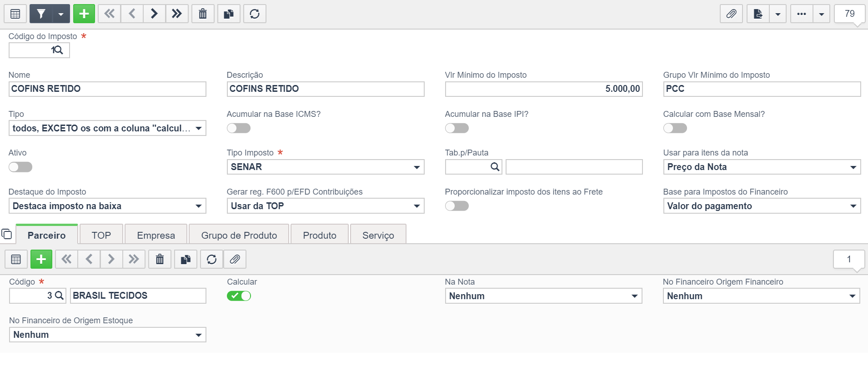Screen dimensions: 868x366
Task: Delete current tax record trash icon
Action: (203, 14)
